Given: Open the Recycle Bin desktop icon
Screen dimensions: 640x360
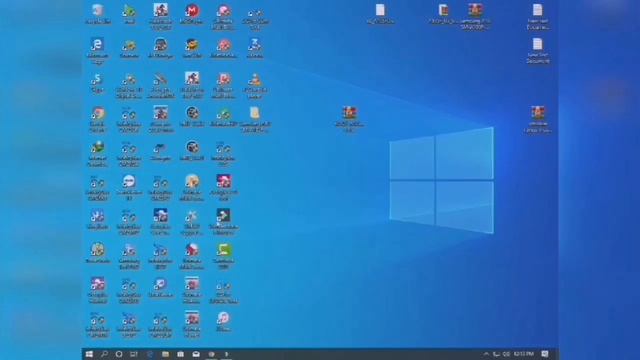Looking at the screenshot, I should (98, 14).
